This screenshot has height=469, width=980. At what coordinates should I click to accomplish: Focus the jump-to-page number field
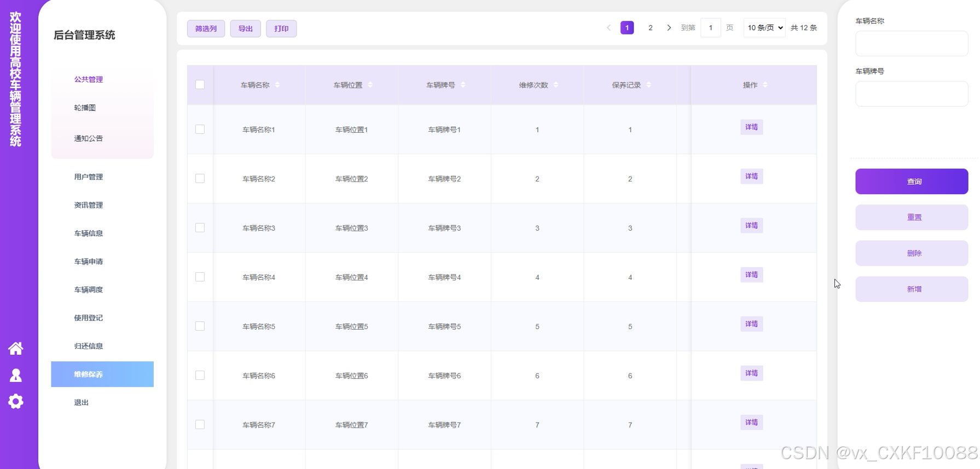click(711, 28)
